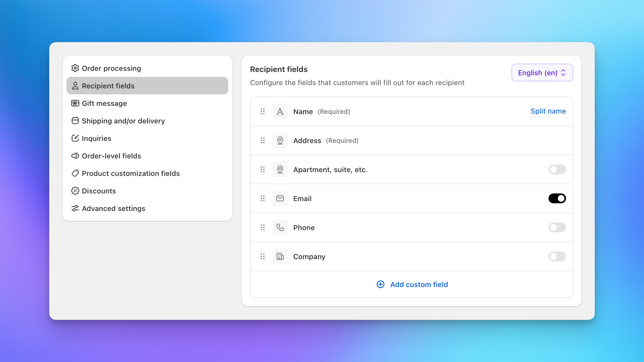Click the drag handle on the Company row

pos(263,256)
